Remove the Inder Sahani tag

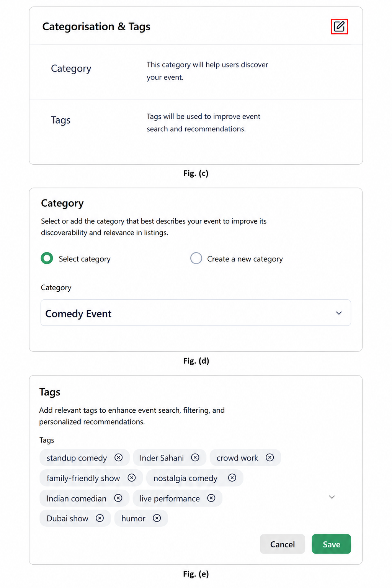[x=195, y=457]
